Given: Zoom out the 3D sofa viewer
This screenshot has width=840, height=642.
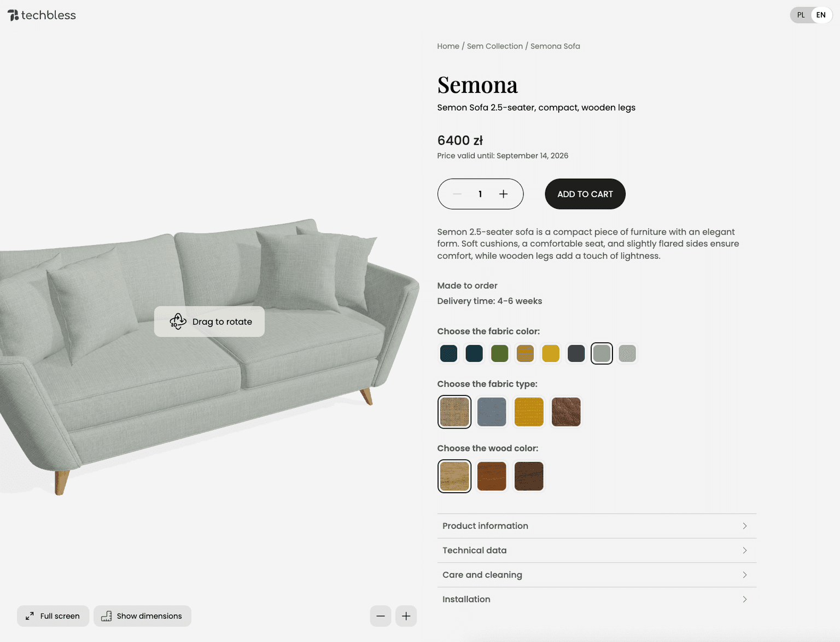Looking at the screenshot, I should pyautogui.click(x=381, y=616).
